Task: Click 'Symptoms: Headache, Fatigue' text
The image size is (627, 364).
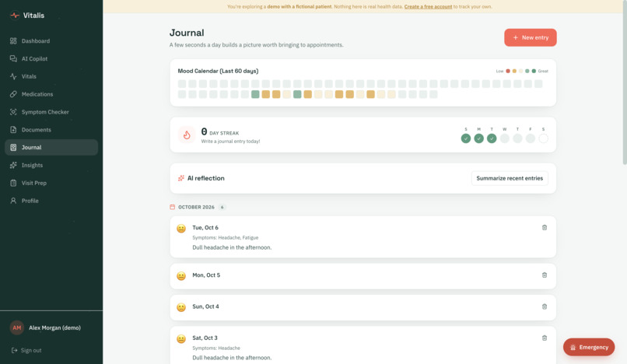Action: tap(225, 237)
